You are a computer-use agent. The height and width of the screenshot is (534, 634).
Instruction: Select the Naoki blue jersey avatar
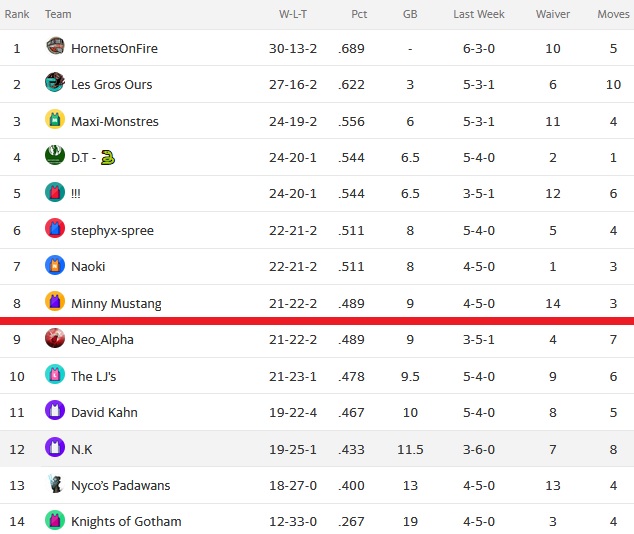(x=55, y=265)
